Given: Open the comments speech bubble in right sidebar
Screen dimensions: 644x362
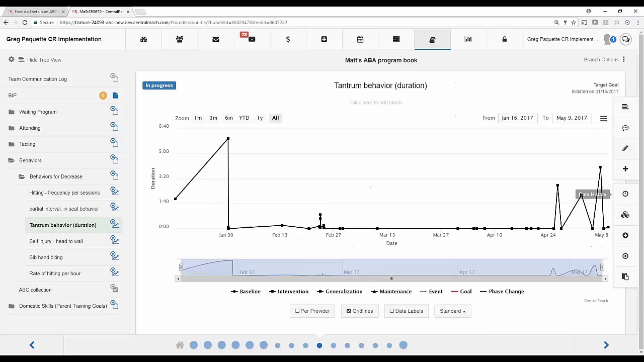Looking at the screenshot, I should coord(625,128).
